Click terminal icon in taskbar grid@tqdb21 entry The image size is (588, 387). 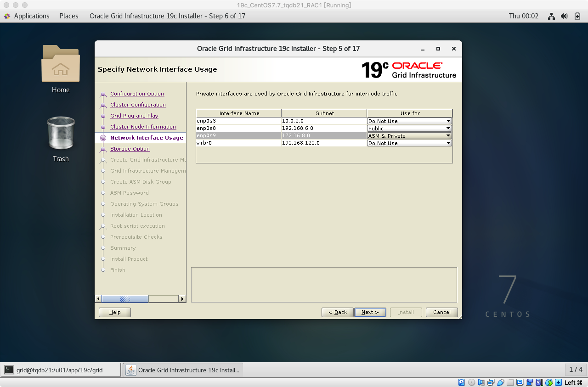pyautogui.click(x=9, y=370)
